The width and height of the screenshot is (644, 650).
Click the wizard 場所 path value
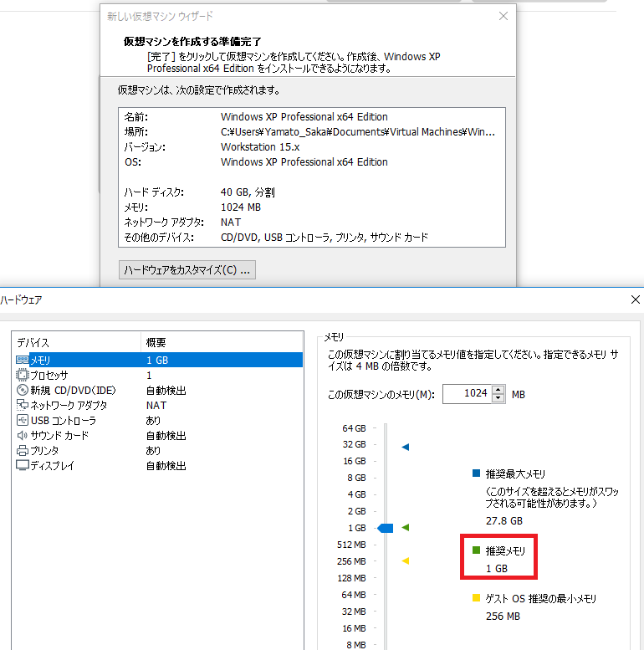click(358, 132)
